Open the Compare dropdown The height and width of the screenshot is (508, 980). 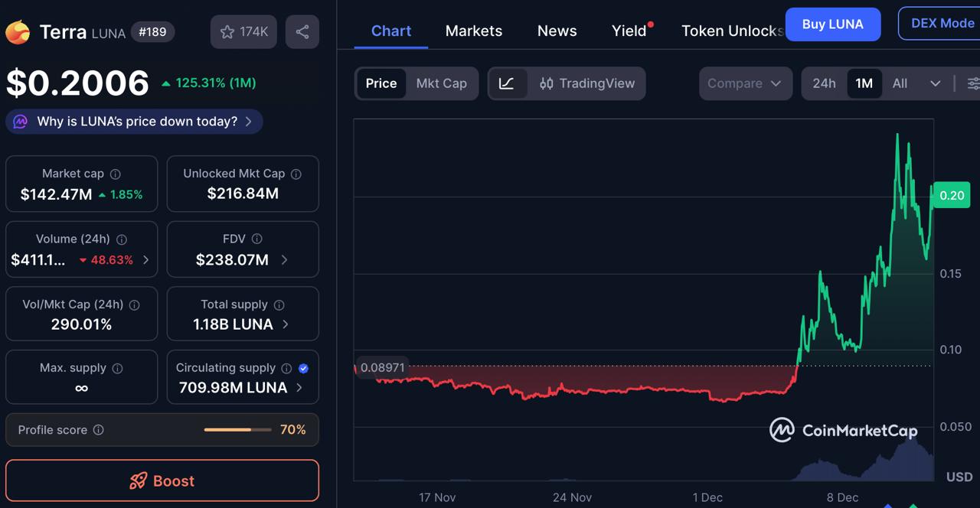point(744,83)
